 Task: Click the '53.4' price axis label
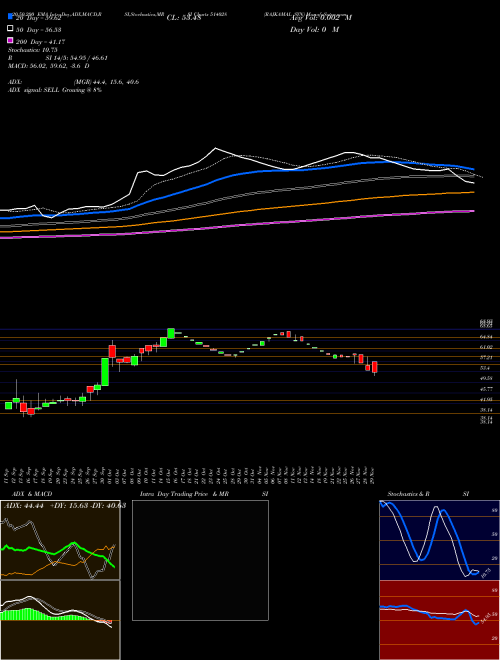click(x=484, y=368)
